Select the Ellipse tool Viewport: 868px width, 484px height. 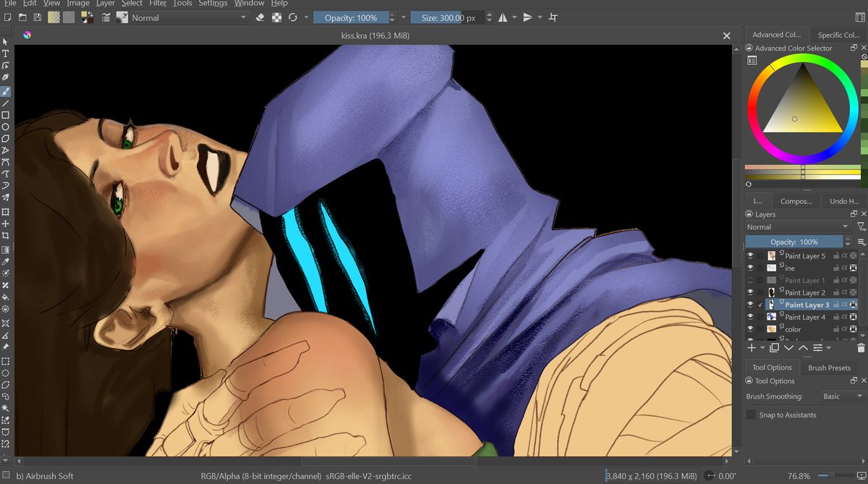pos(5,127)
